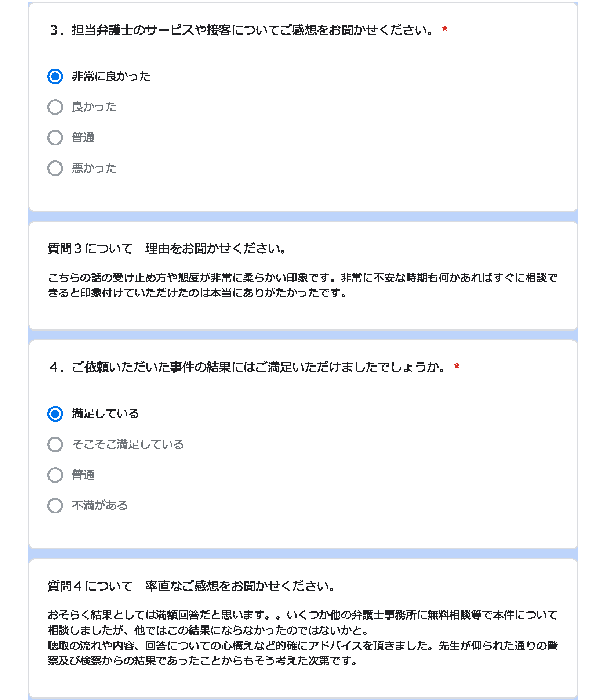Click the 満足している label text
The height and width of the screenshot is (700, 607).
pyautogui.click(x=105, y=414)
